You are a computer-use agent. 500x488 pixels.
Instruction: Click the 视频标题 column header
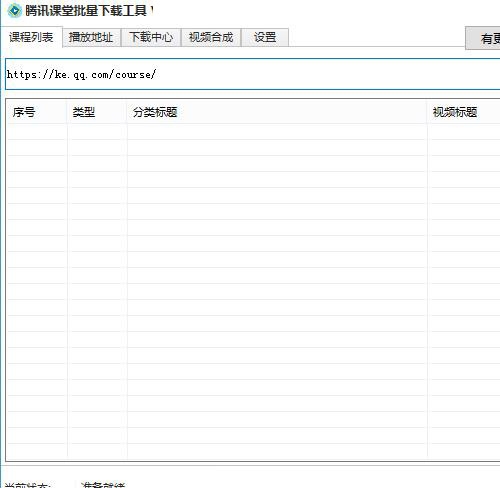464,112
